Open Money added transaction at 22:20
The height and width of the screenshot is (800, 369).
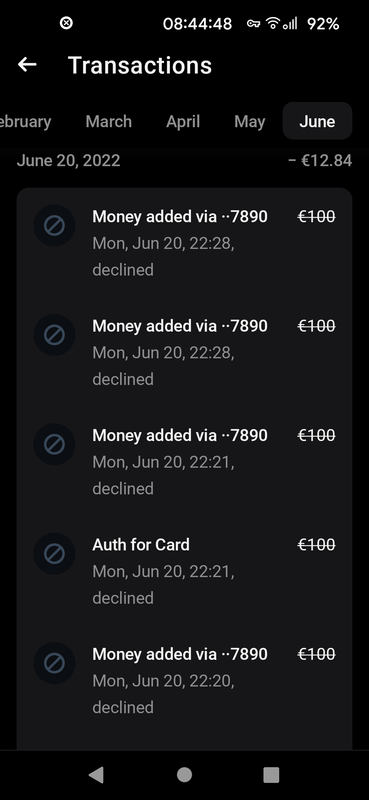[x=184, y=680]
